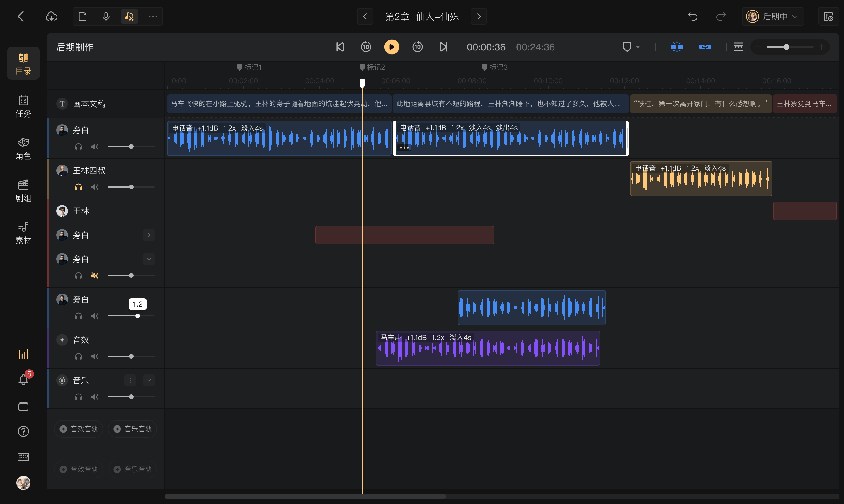
Task: Expand the collapsed 旁白 track chevron
Action: point(149,235)
